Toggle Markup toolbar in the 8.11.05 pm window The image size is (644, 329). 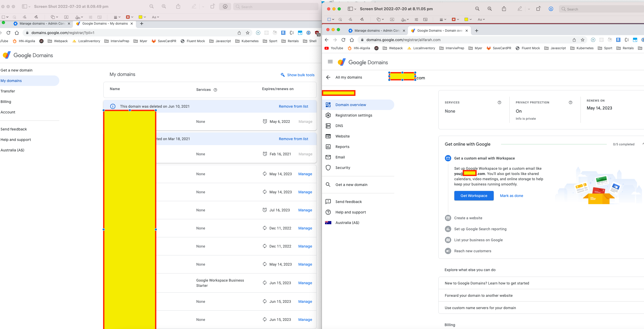click(x=551, y=9)
